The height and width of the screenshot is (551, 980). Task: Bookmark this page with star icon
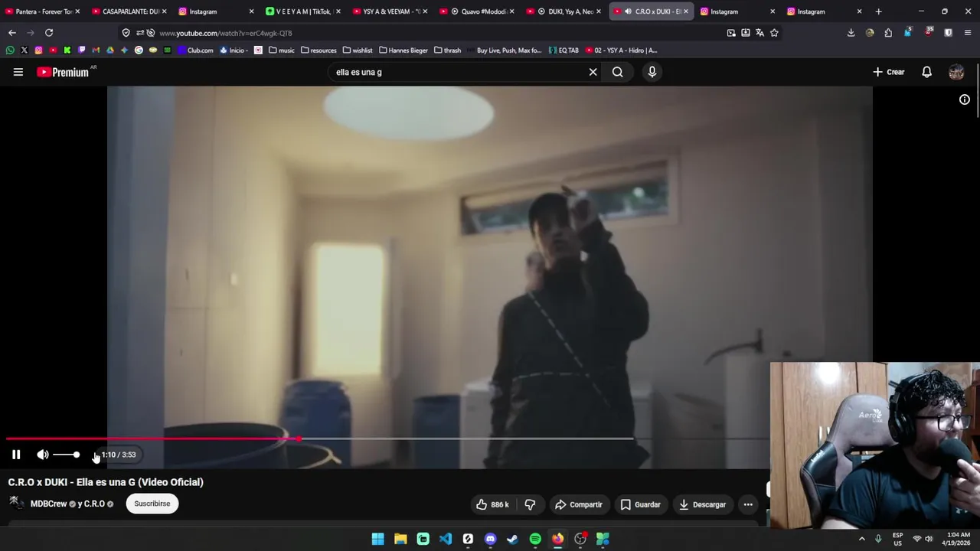click(774, 33)
